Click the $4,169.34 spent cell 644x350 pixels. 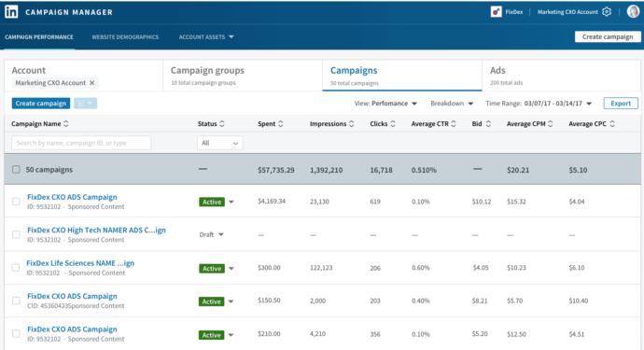coord(272,202)
